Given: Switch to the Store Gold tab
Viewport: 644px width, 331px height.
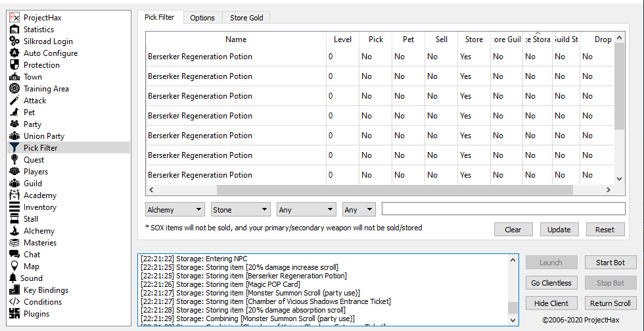Looking at the screenshot, I should tap(246, 18).
